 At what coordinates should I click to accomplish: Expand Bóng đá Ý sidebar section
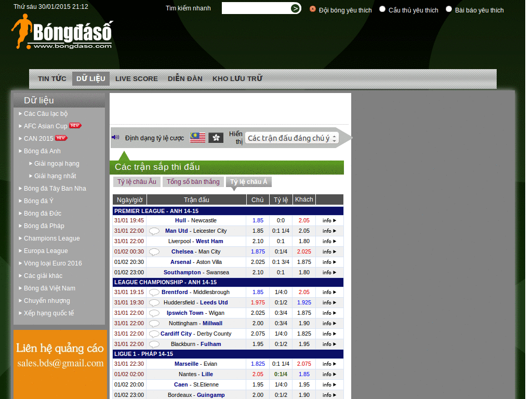38,201
